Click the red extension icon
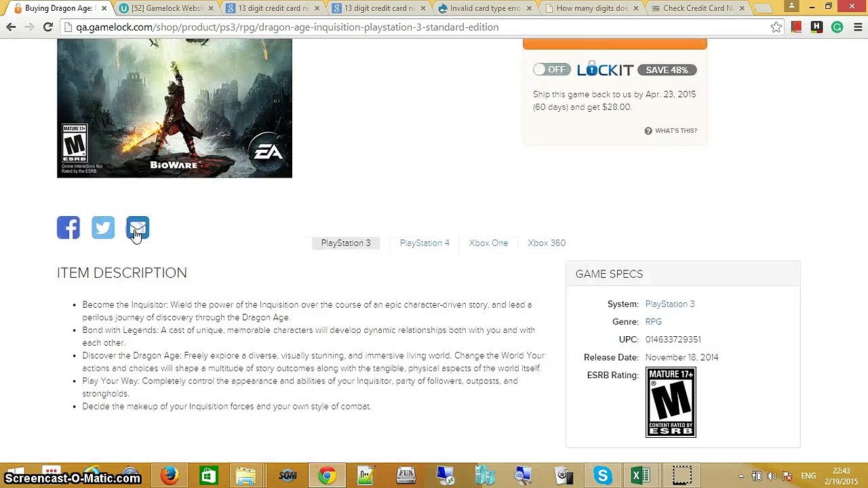The width and height of the screenshot is (868, 488). click(x=796, y=27)
